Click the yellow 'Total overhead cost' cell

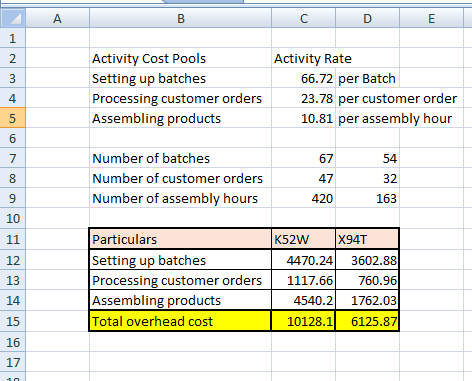(181, 321)
